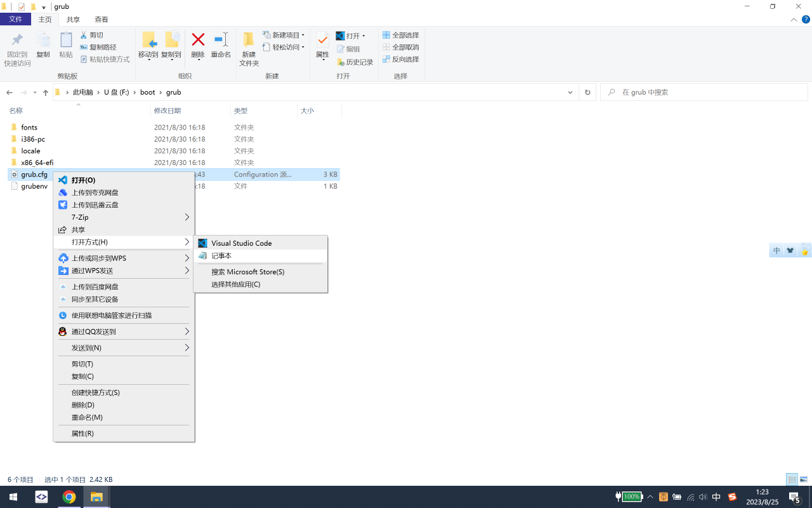Click the grub search input field
This screenshot has width=812, height=508.
coord(704,92)
